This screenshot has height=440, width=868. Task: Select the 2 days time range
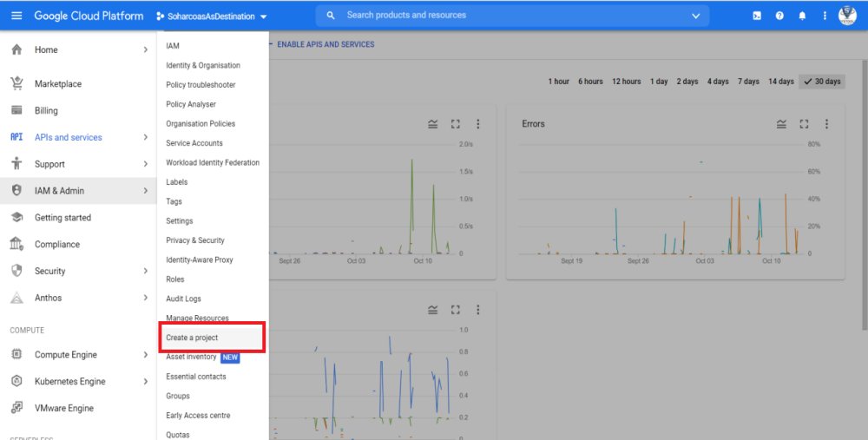(x=687, y=82)
